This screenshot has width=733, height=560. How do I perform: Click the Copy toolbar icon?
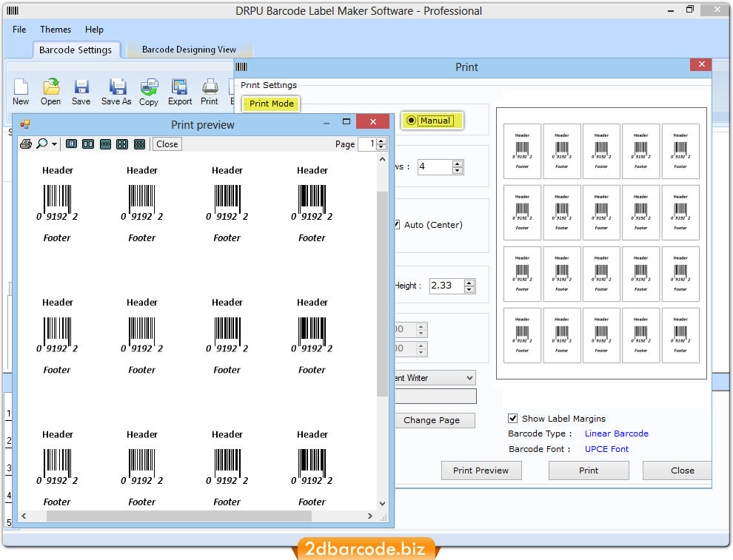tap(149, 87)
